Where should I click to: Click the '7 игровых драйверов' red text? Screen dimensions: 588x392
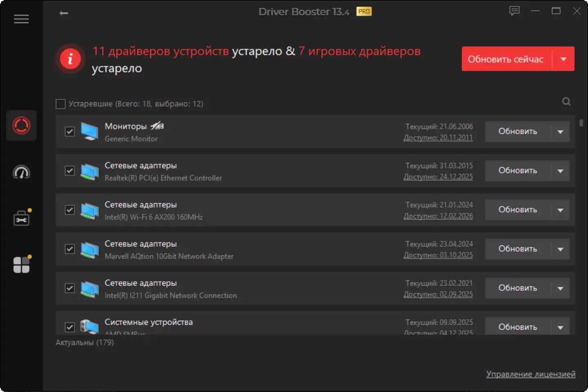coord(360,51)
